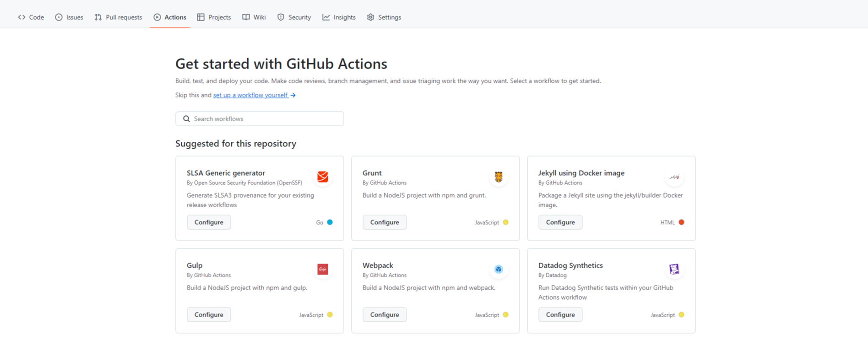Click the magnifier icon in Search workflows
Viewport: 868px width, 345px height.
186,119
